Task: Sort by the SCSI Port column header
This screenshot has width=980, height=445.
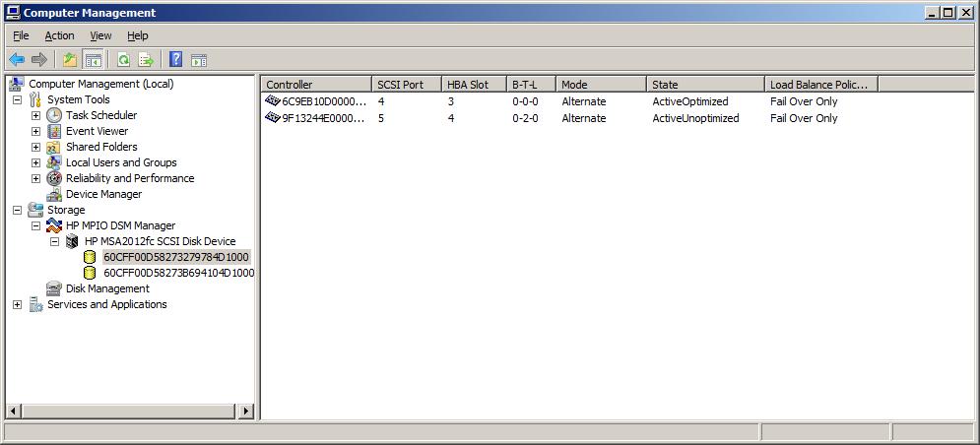Action: point(406,85)
